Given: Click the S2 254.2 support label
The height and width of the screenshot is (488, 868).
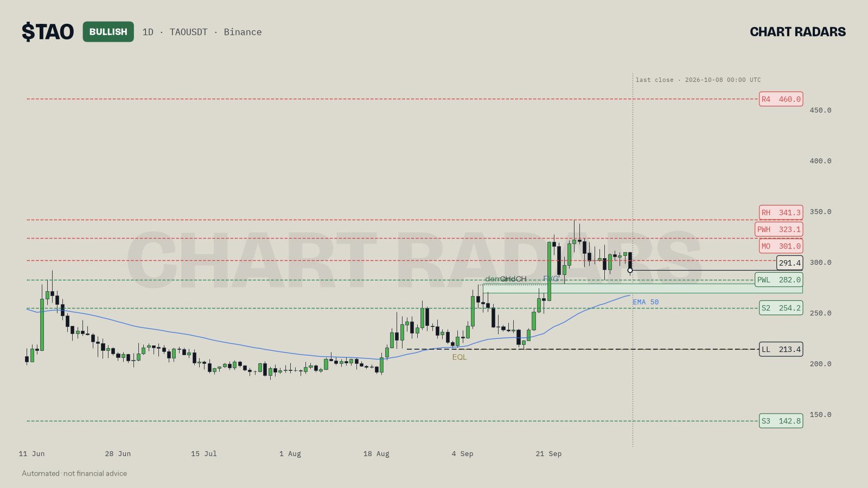Looking at the screenshot, I should (781, 308).
